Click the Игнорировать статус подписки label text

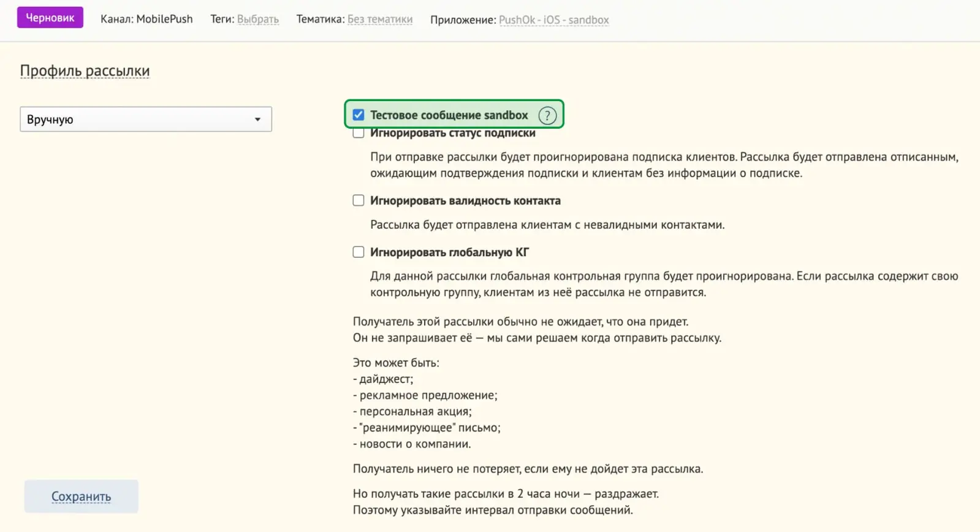point(453,133)
